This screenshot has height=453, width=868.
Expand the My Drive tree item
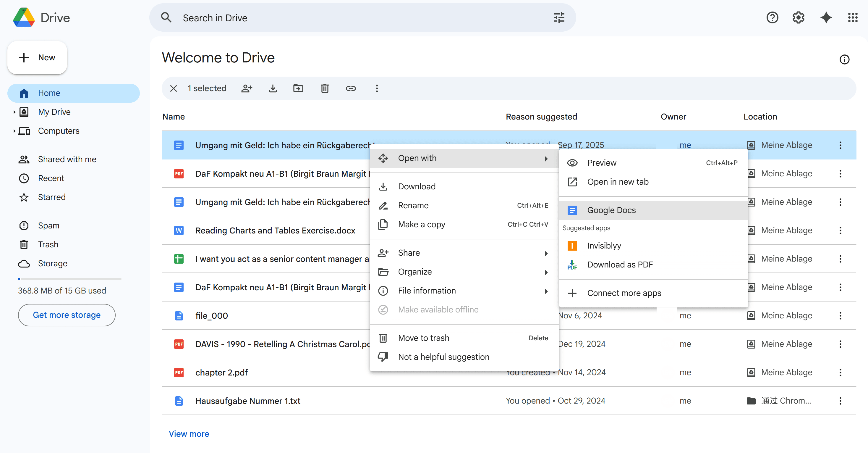point(14,112)
